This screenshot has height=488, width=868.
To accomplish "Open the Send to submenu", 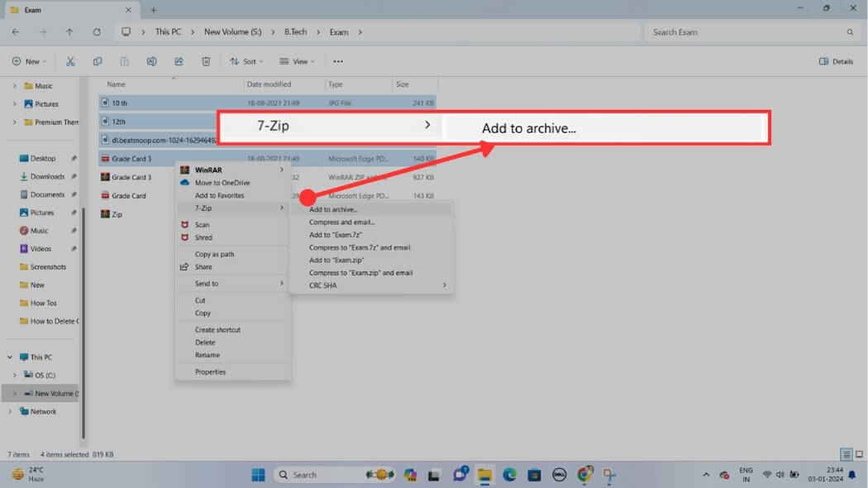I will pyautogui.click(x=232, y=284).
